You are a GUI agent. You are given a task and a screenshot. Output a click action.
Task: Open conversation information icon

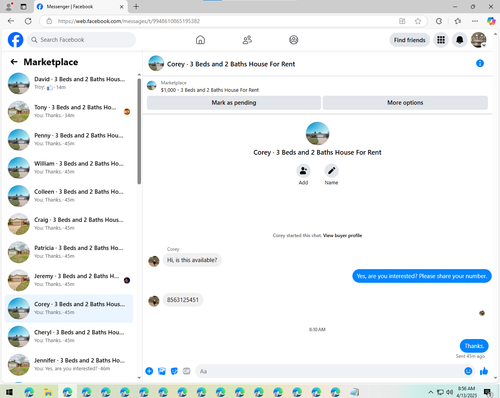tap(480, 63)
